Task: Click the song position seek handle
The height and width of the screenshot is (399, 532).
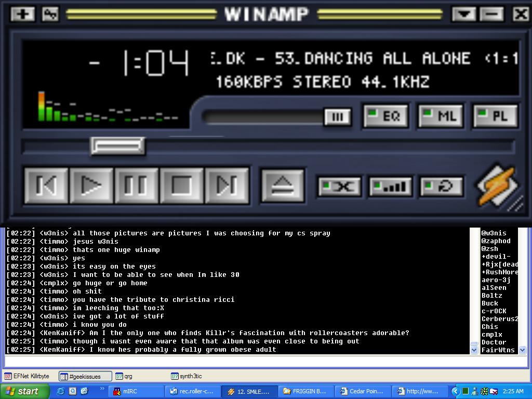Action: click(x=118, y=146)
